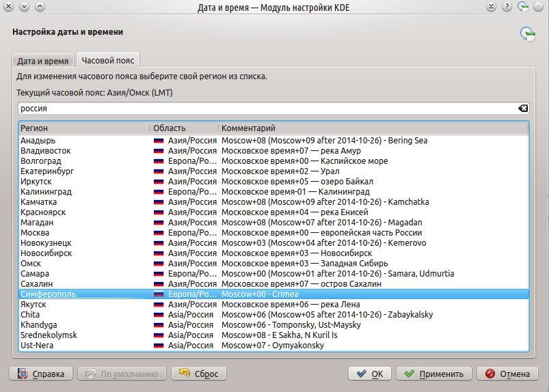Select the Ust-Nera timezone row
The width and height of the screenshot is (549, 392).
(273, 346)
